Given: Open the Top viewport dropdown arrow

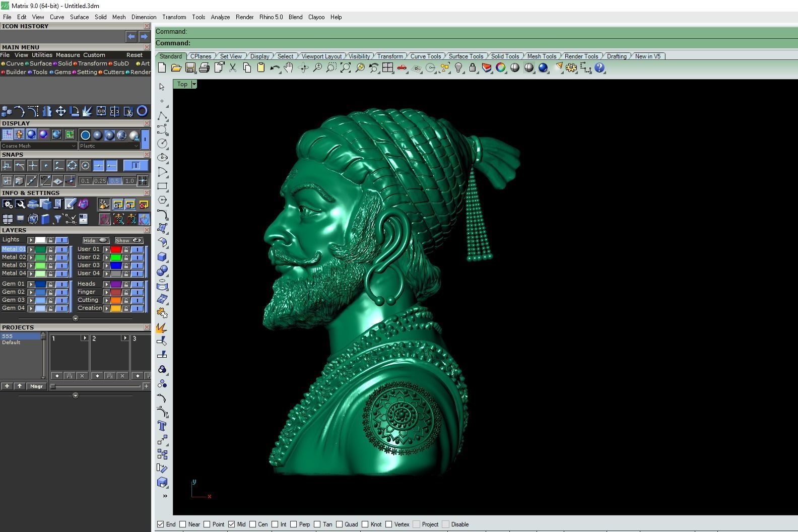Looking at the screenshot, I should [194, 84].
